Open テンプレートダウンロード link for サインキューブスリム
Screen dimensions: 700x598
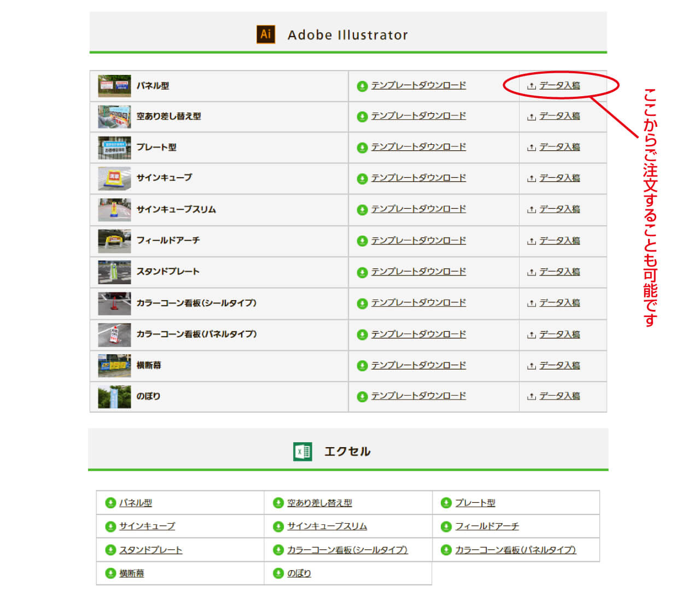[x=418, y=209]
